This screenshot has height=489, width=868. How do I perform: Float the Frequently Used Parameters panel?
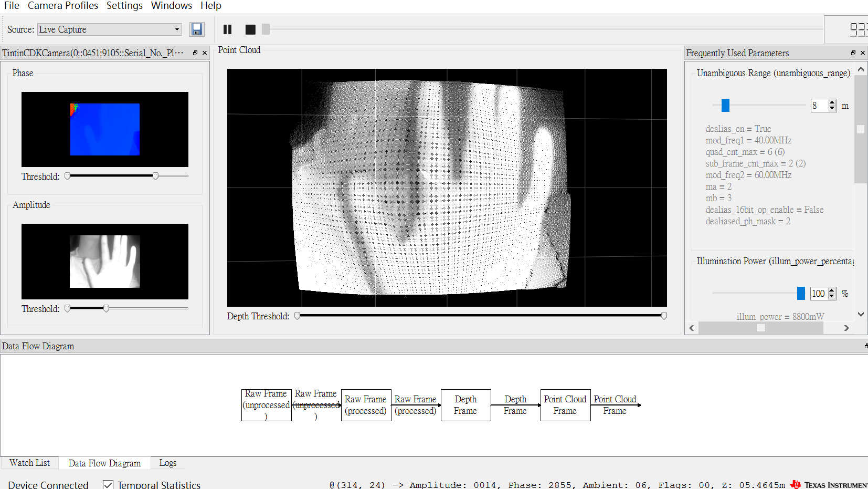(x=854, y=53)
